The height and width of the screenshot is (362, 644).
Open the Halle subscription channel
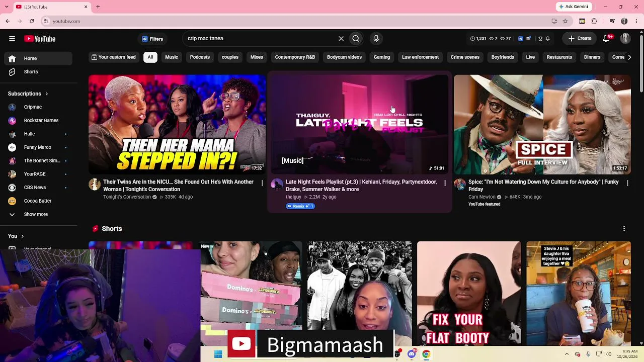point(38,134)
